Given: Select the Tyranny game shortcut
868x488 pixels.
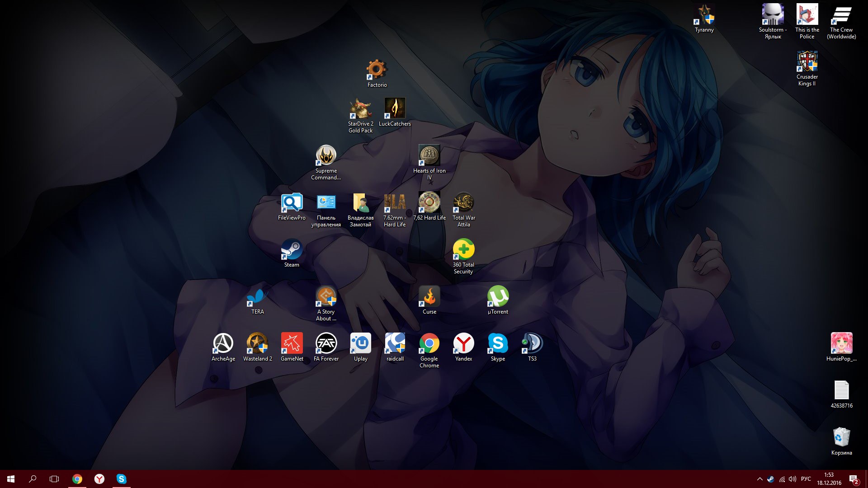Looking at the screenshot, I should pos(704,15).
